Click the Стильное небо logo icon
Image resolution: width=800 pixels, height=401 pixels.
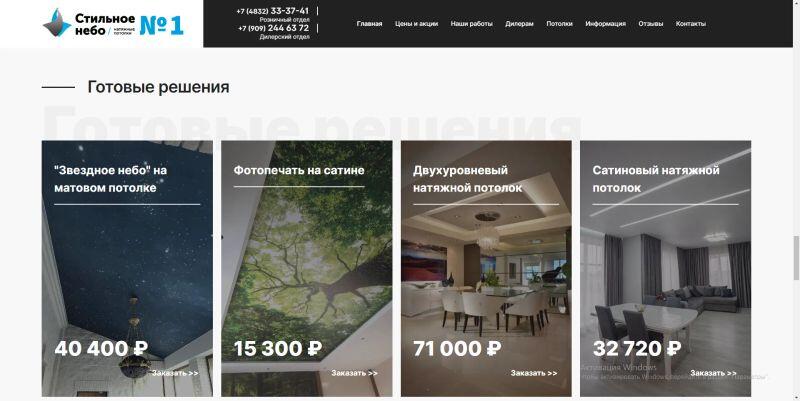coord(57,23)
